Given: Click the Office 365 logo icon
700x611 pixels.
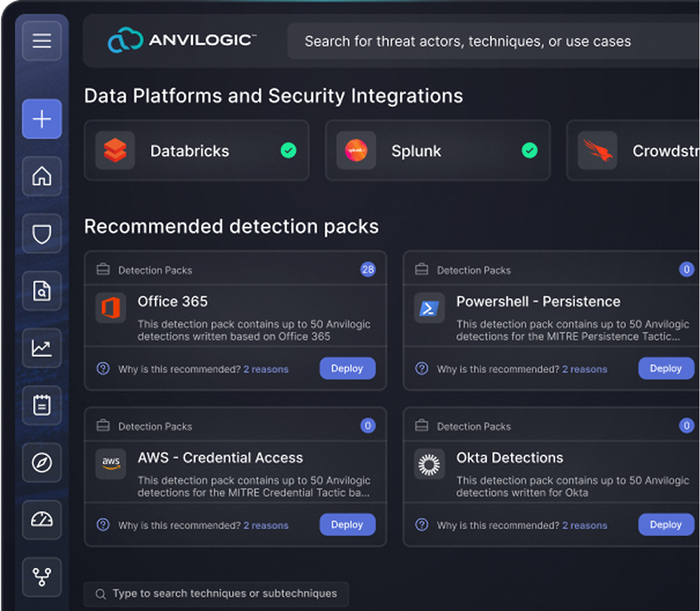Looking at the screenshot, I should tap(111, 308).
